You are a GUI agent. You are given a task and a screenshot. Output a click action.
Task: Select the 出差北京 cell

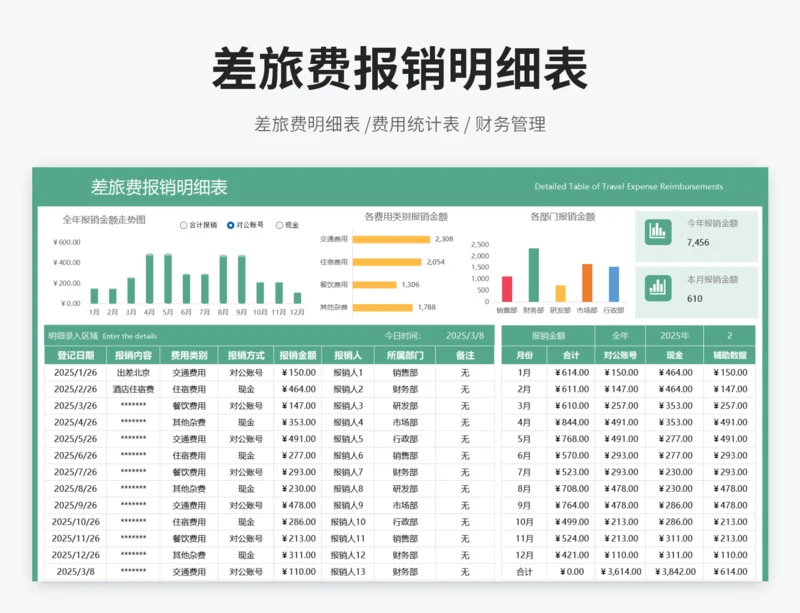(133, 373)
